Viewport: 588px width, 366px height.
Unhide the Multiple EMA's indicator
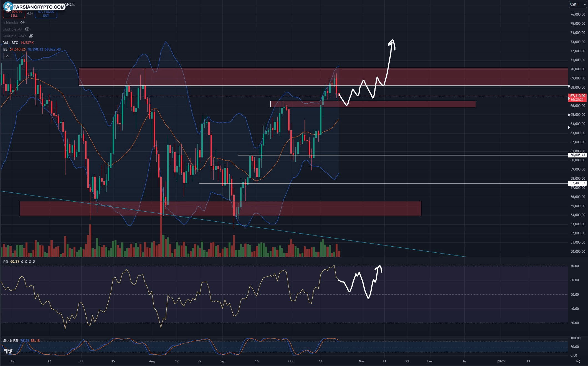[31, 36]
